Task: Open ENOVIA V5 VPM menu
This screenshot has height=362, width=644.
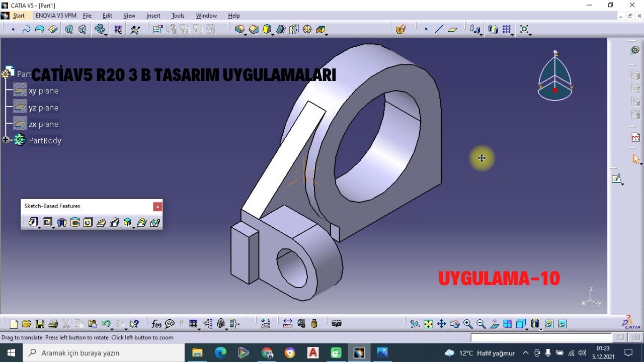Action: 56,16
